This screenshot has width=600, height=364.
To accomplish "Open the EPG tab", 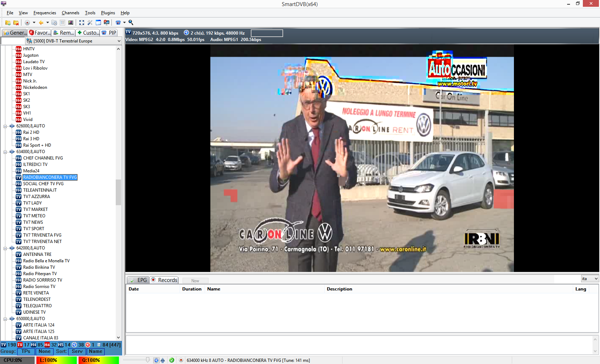I will [x=138, y=280].
